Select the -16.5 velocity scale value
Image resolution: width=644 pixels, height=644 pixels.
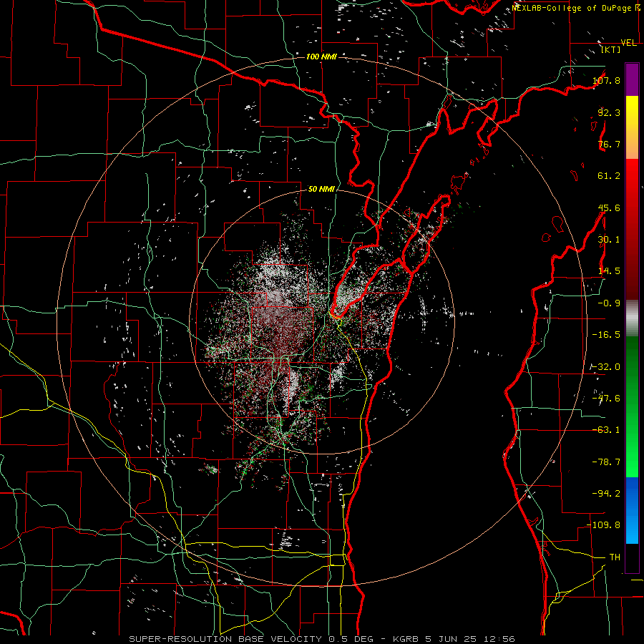(x=606, y=335)
